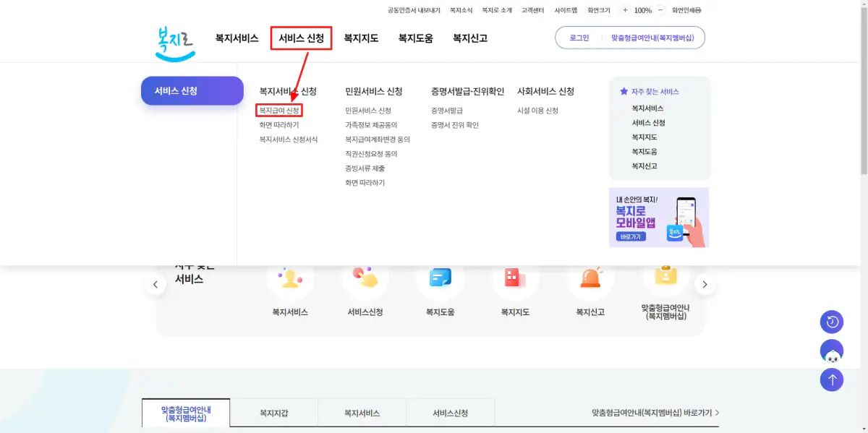
Task: Decrease screen size with minus button
Action: 660,10
